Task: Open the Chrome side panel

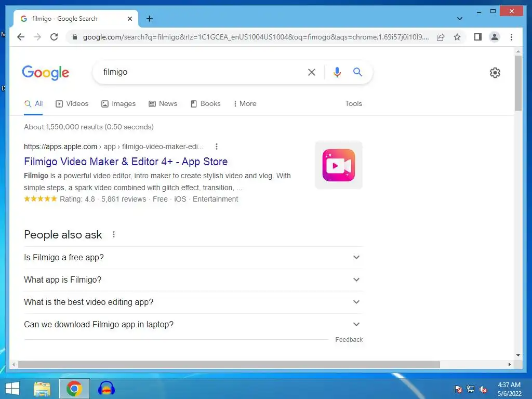Action: [478, 37]
